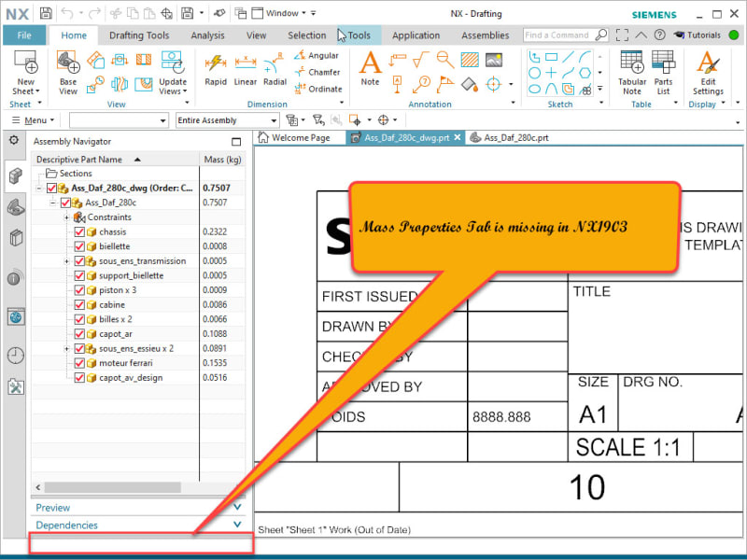Expand the Constraints tree node
The image size is (747, 560).
pyautogui.click(x=66, y=217)
